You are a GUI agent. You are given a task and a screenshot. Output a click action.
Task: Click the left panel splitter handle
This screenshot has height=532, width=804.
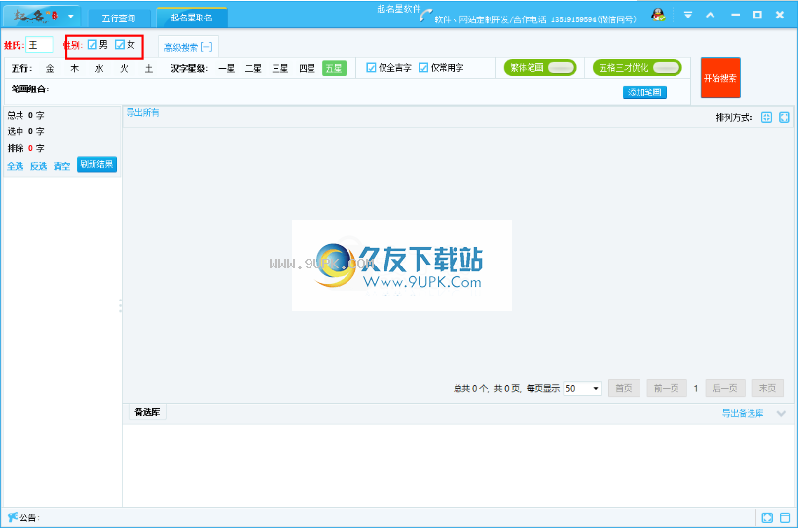point(120,305)
